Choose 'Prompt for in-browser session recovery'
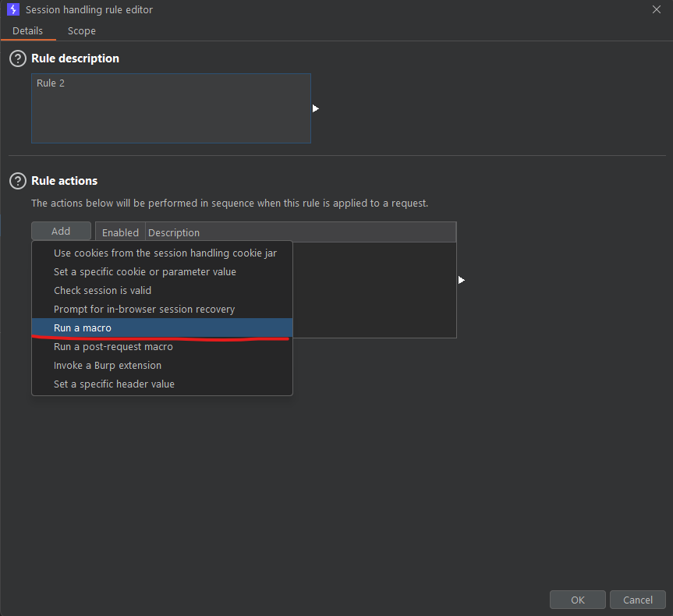Viewport: 673px width, 616px height. pos(143,310)
